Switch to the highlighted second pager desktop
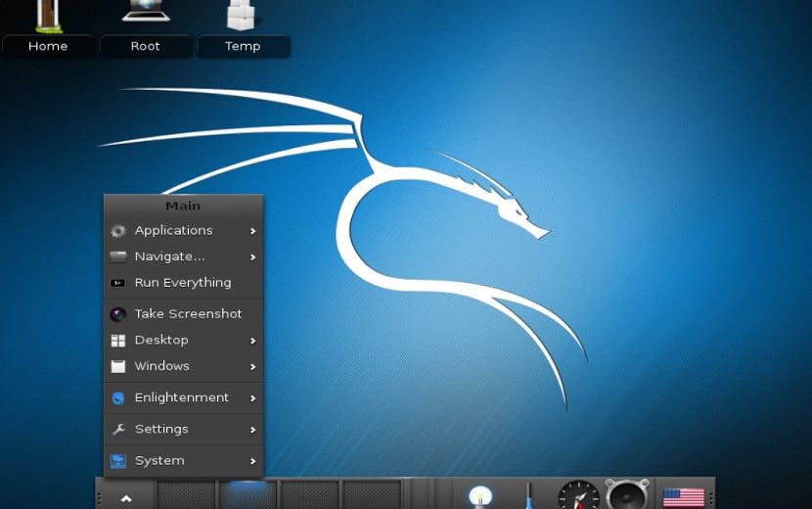 coord(248,495)
